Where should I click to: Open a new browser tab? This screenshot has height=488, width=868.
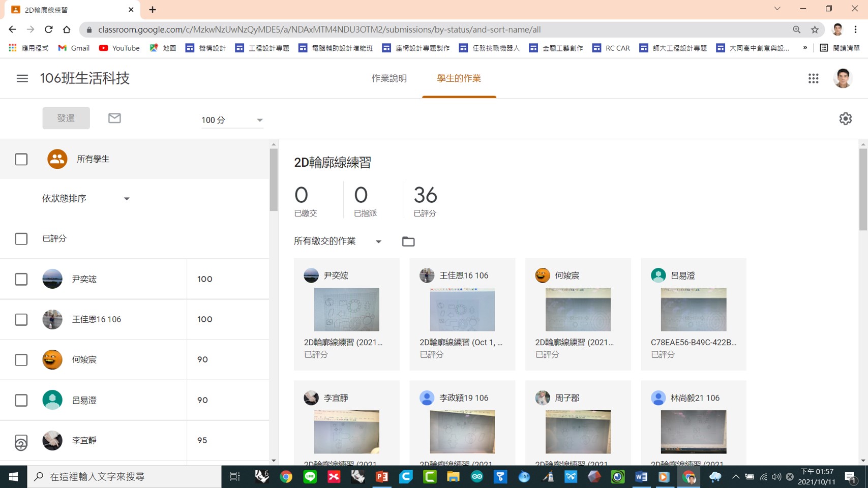tap(153, 10)
